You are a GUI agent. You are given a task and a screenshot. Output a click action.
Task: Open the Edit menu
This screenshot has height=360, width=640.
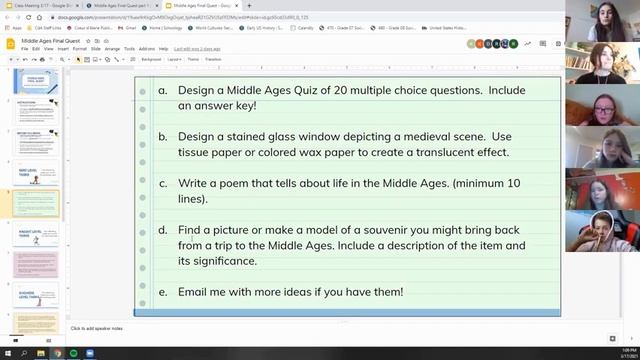(36, 49)
